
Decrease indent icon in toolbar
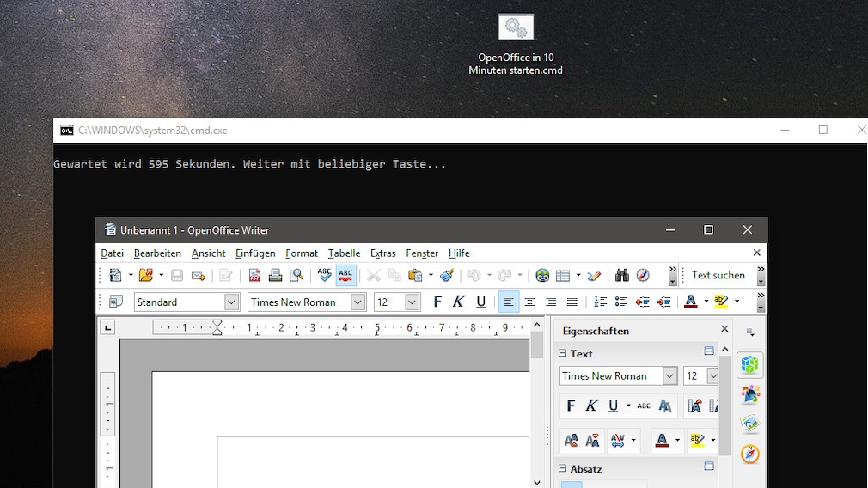point(642,302)
